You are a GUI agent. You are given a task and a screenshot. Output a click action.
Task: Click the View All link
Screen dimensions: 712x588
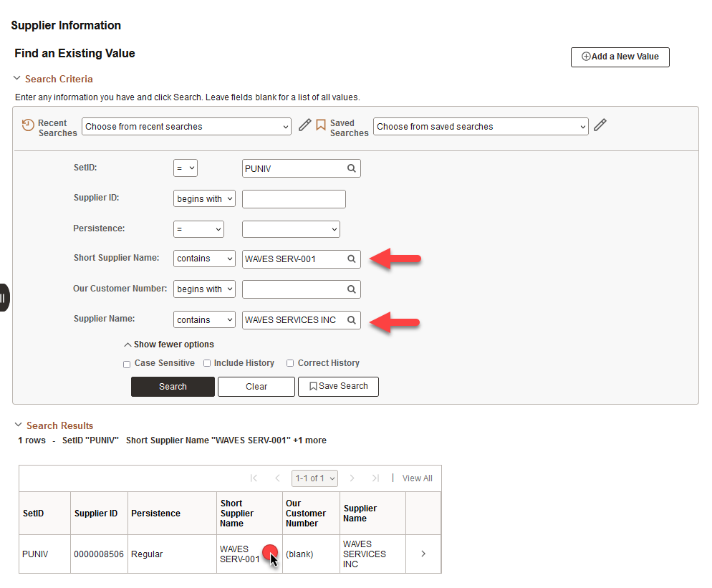[x=417, y=478]
